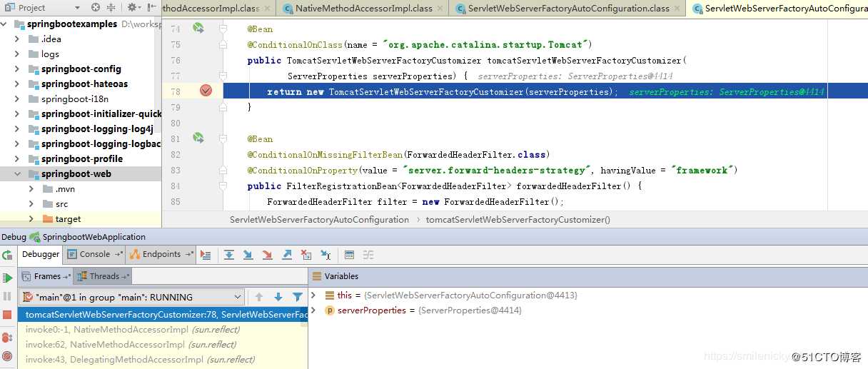Click the bean gutter icon on line 74

tap(198, 29)
